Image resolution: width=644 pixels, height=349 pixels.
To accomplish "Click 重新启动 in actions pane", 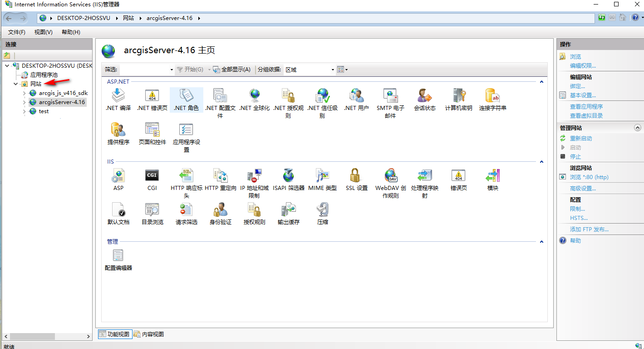I will (581, 139).
